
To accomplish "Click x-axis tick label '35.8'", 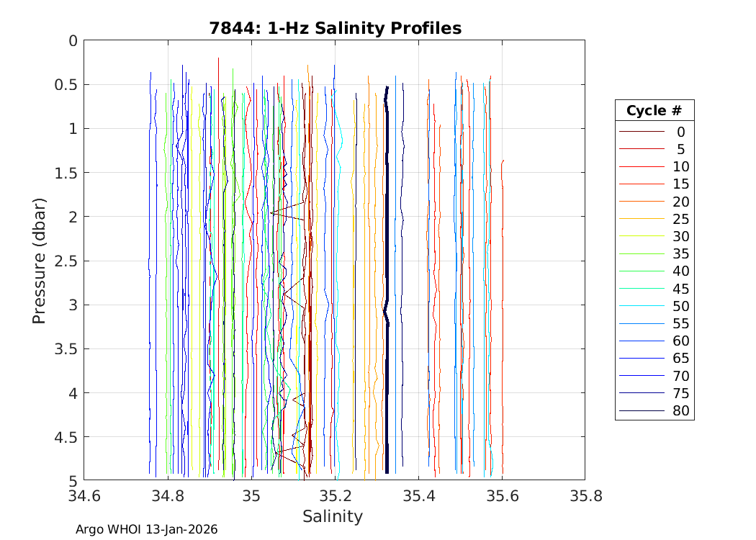I will pyautogui.click(x=585, y=496).
